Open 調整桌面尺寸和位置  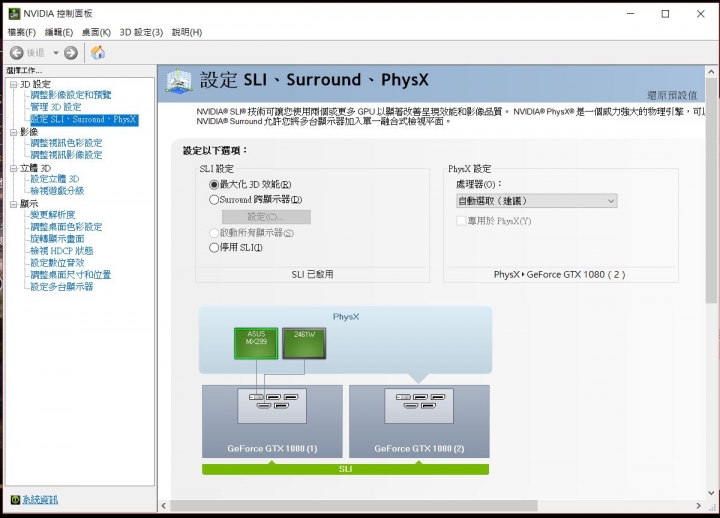point(71,275)
